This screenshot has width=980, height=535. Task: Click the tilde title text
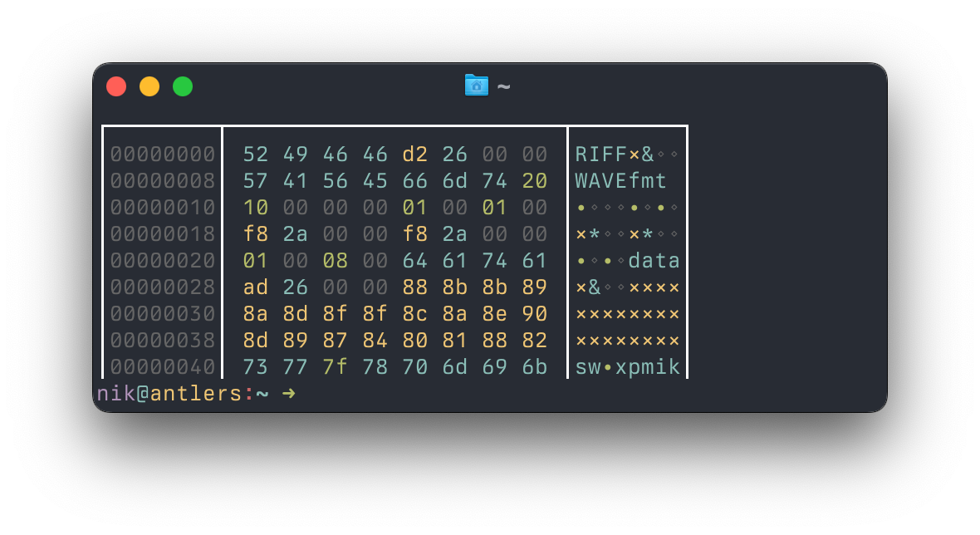point(504,86)
